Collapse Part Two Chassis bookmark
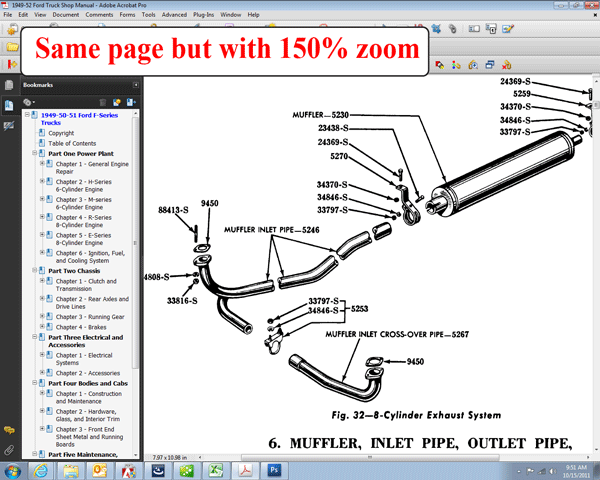 (34, 270)
